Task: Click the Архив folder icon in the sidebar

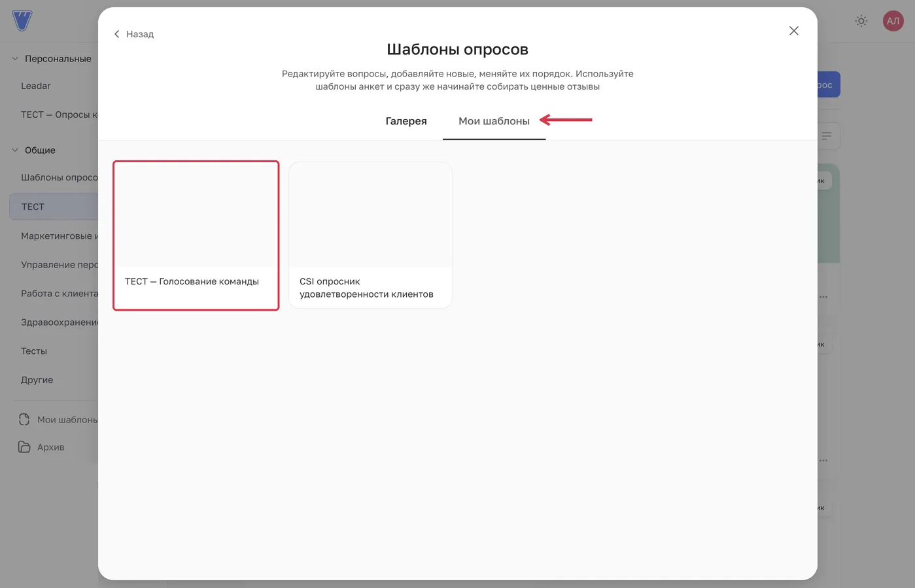Action: coord(24,447)
